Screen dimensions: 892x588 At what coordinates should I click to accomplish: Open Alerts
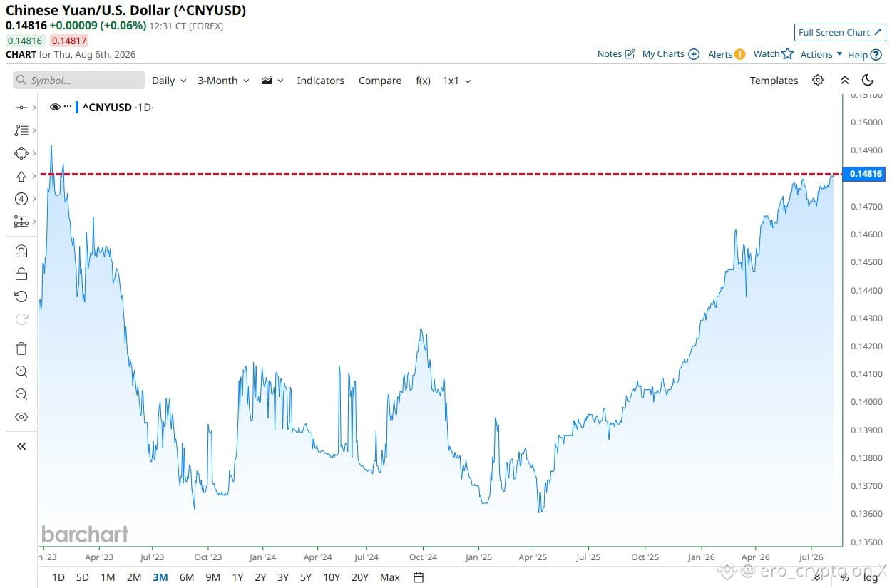727,54
